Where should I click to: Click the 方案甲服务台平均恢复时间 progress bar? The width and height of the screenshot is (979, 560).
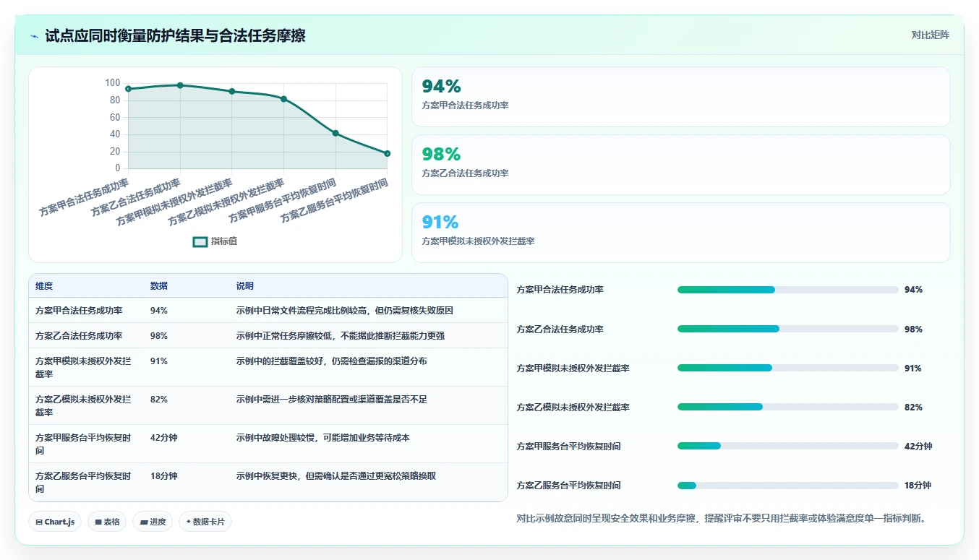pyautogui.click(x=787, y=446)
